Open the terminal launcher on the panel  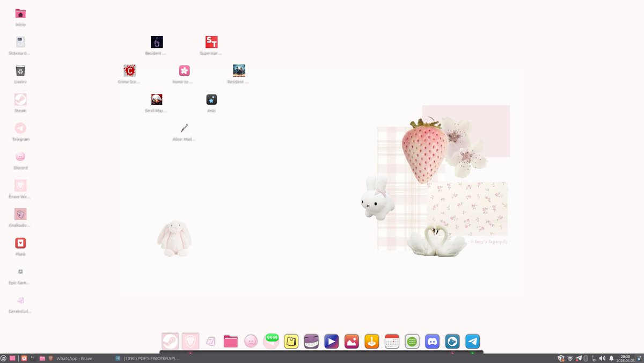point(33,358)
